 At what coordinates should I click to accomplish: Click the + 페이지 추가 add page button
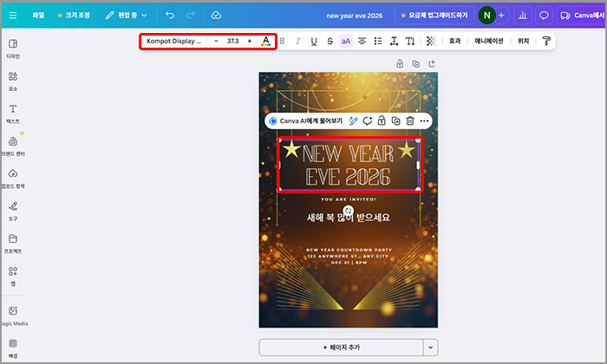341,348
